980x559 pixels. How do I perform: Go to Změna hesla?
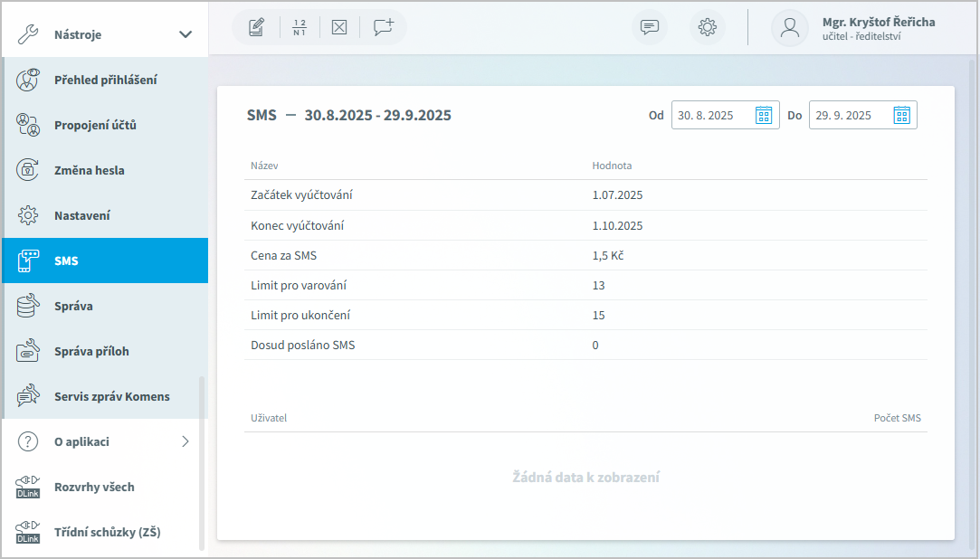[x=89, y=170]
